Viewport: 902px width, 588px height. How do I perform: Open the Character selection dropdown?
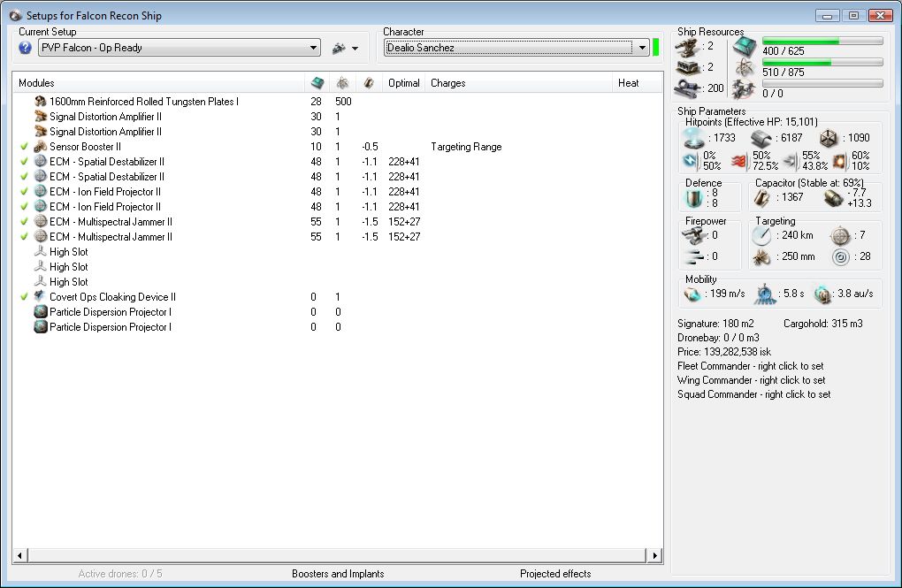click(x=641, y=48)
